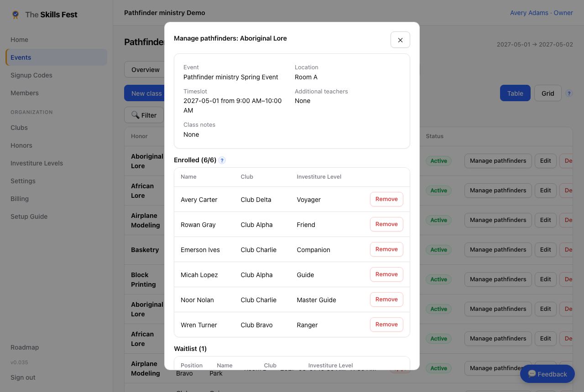Viewport: 584px width, 392px height.
Task: Edit the Block Printing class
Action: click(546, 279)
